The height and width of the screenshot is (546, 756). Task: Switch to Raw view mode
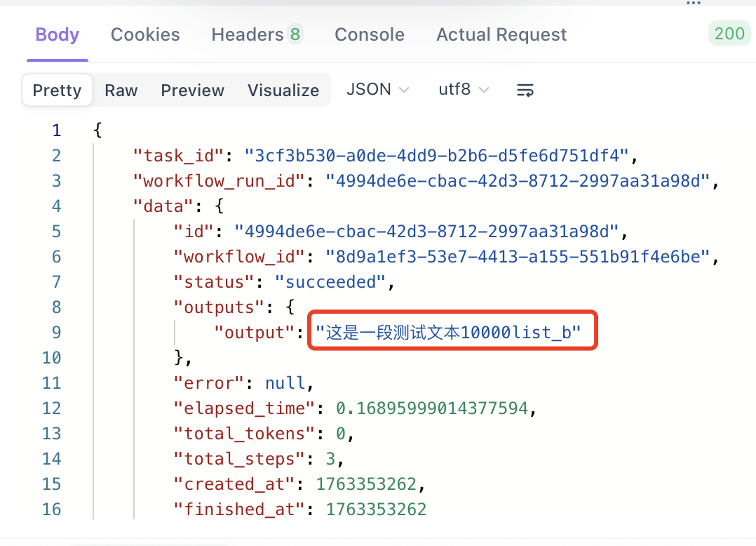[121, 91]
